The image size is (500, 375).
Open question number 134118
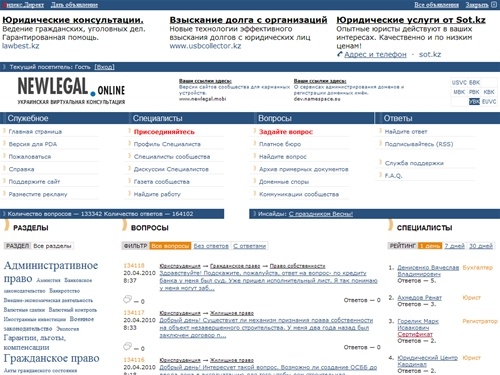134,266
